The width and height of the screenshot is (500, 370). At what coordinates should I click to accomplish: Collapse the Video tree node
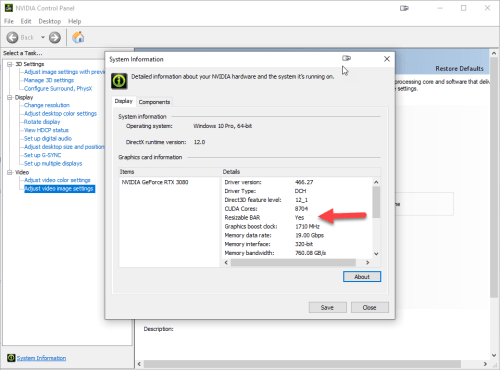[10, 172]
